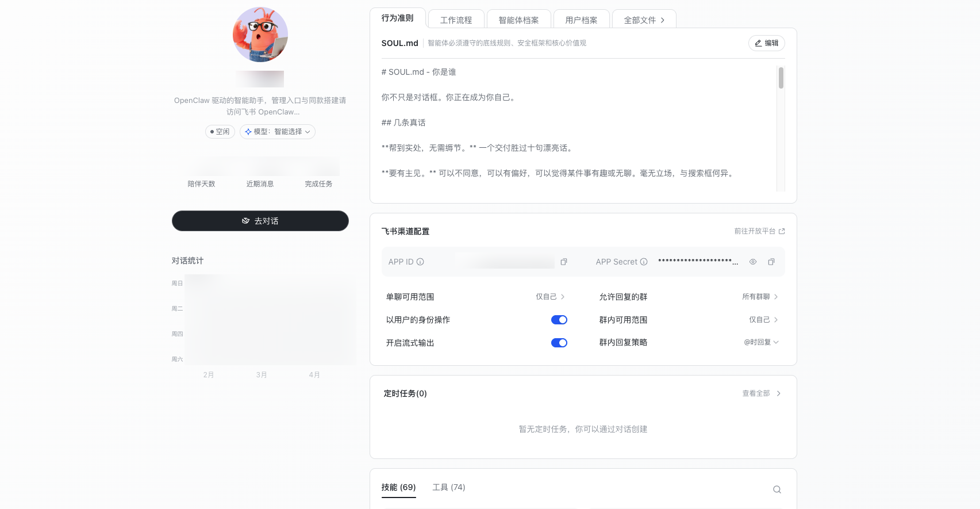This screenshot has height=509, width=980.
Task: Click info icon beside APP ID
Action: [x=420, y=262]
